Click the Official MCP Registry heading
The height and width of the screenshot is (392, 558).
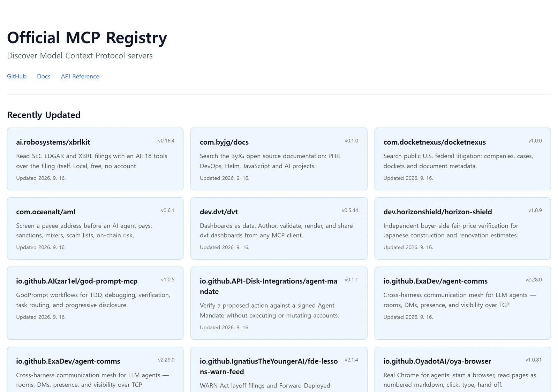[x=87, y=38]
